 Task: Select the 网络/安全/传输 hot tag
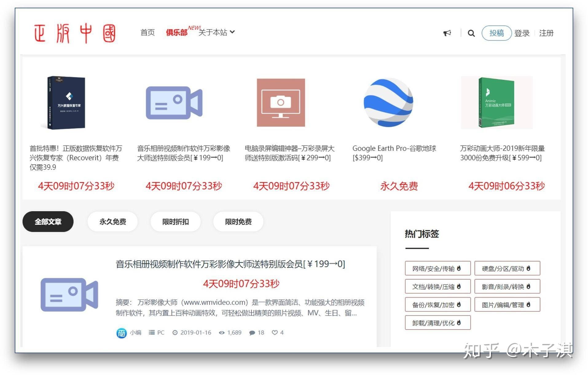click(437, 268)
